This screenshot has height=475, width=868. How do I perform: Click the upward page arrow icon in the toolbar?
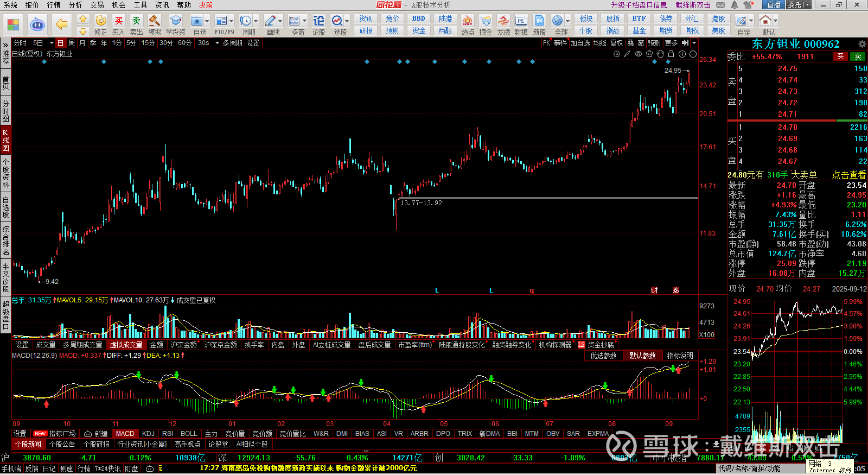point(82,19)
